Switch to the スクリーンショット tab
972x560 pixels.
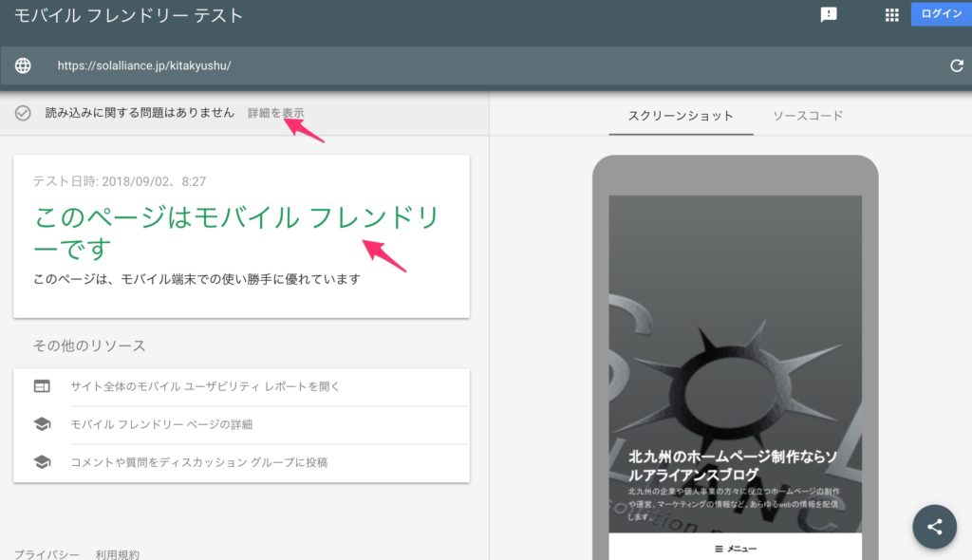(x=681, y=116)
